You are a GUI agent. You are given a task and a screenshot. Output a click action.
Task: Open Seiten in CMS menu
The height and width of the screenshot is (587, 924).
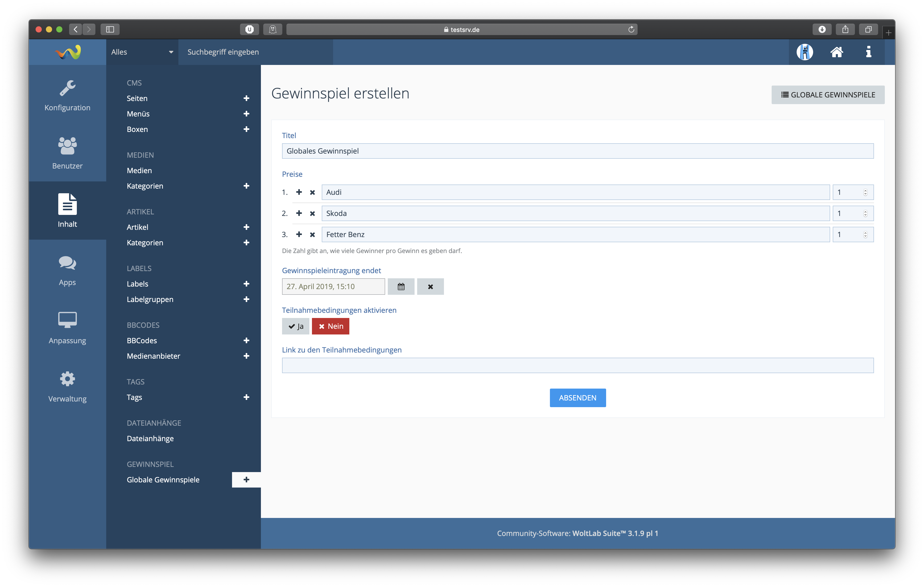coord(137,98)
